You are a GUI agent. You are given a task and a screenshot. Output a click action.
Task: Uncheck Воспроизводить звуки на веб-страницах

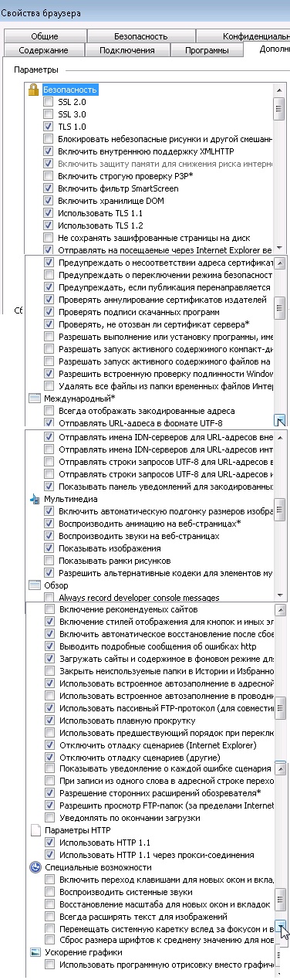pos(49,536)
